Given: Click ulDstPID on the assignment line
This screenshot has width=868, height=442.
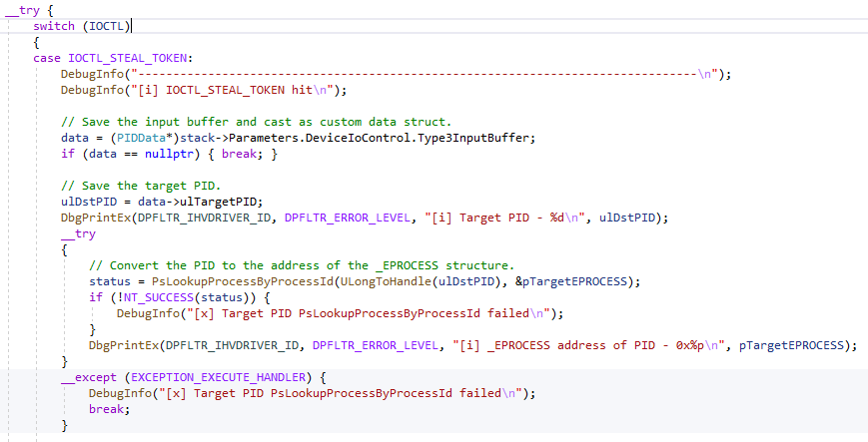Looking at the screenshot, I should coord(89,202).
